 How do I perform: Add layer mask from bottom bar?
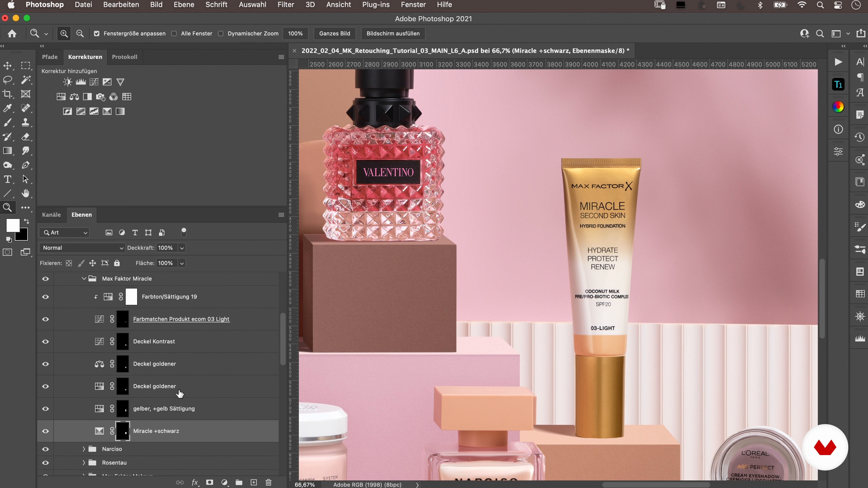point(210,482)
